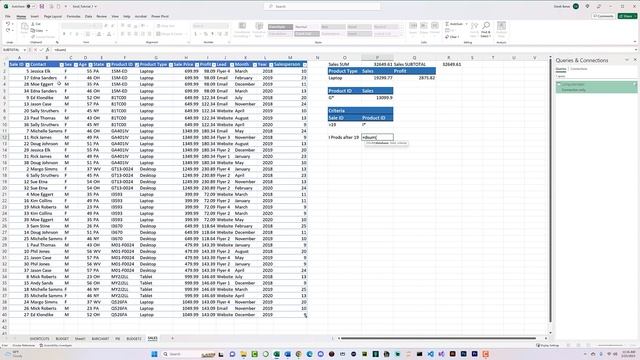Collapse the ribbon with chevron
Screen dimensions: 640x360
coord(635,42)
